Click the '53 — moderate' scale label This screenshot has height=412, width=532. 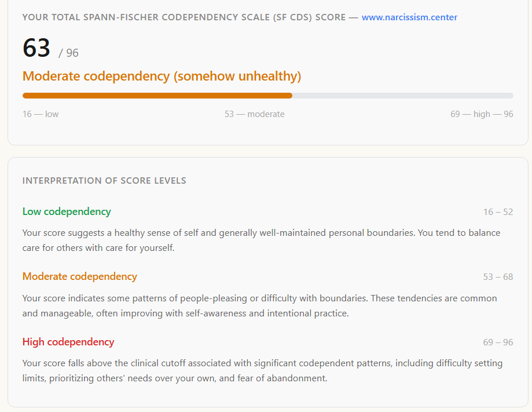(255, 114)
